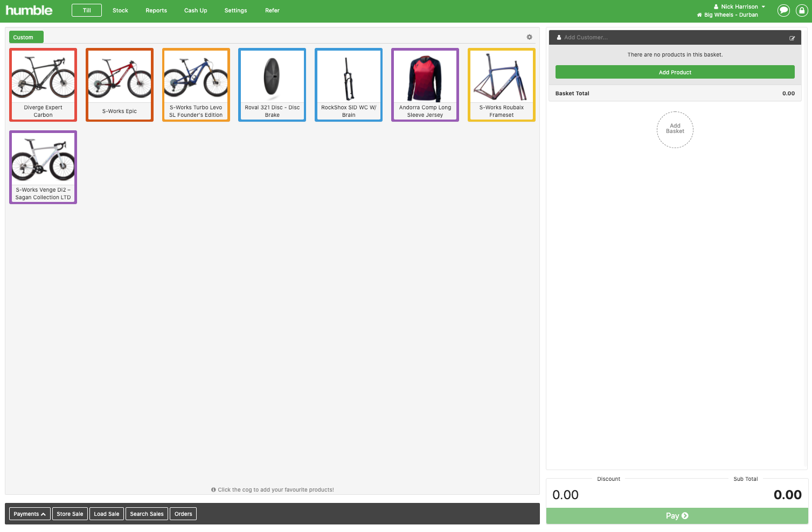The image size is (812, 532).
Task: Select RockShox SID WC product
Action: (x=349, y=85)
